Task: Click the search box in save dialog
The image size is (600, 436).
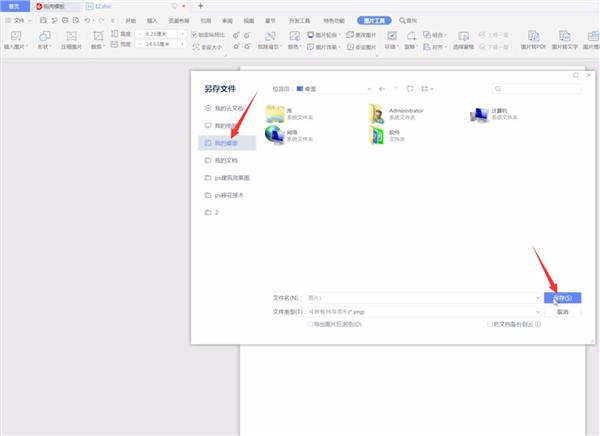Action: coord(536,89)
